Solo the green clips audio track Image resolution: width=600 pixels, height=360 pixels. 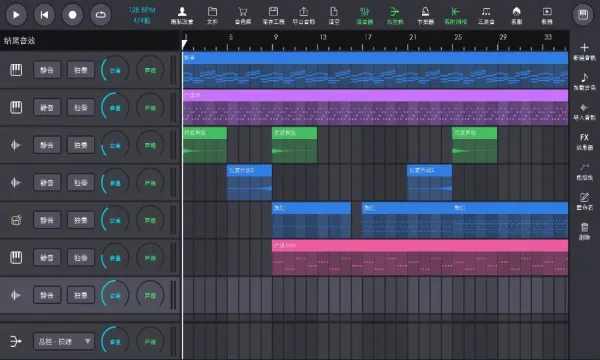[81, 145]
